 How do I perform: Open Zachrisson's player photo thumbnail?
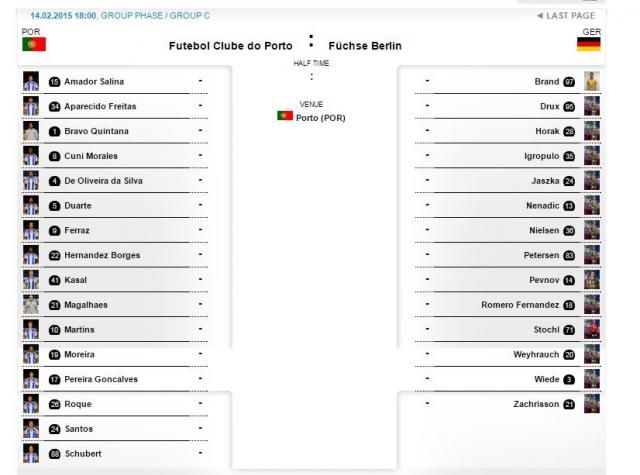[592, 404]
